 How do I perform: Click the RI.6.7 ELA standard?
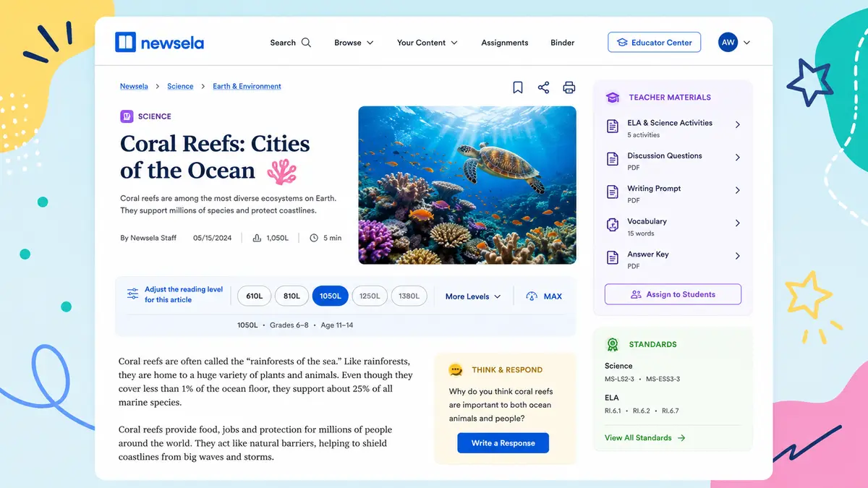pos(670,411)
